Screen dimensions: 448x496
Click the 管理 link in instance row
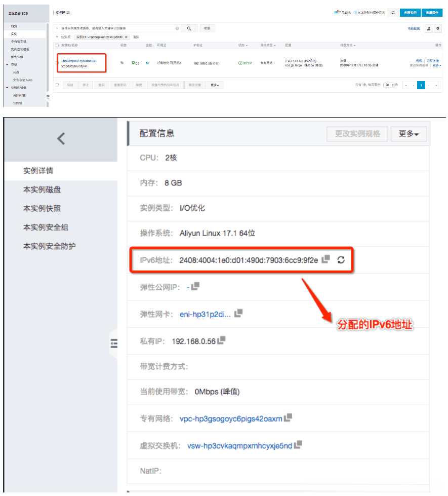point(419,61)
